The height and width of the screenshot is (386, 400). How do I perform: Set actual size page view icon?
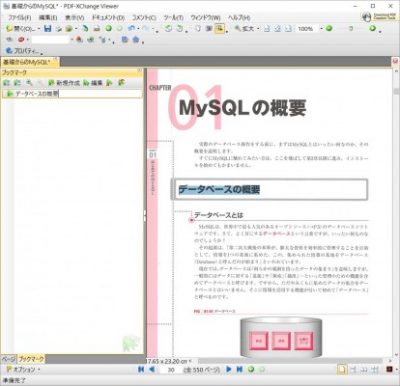(x=267, y=29)
